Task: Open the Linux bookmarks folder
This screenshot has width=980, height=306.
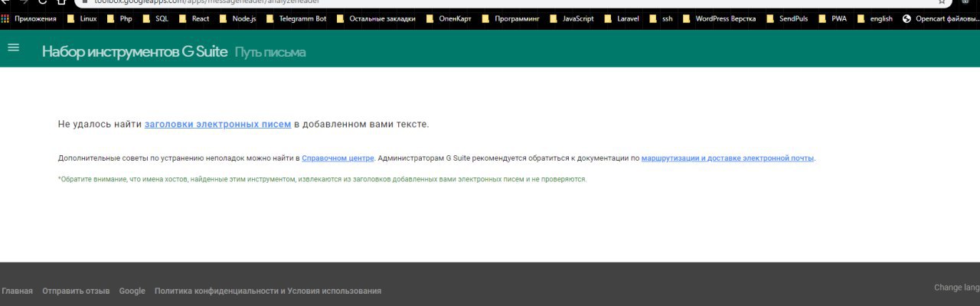Action: pyautogui.click(x=82, y=18)
